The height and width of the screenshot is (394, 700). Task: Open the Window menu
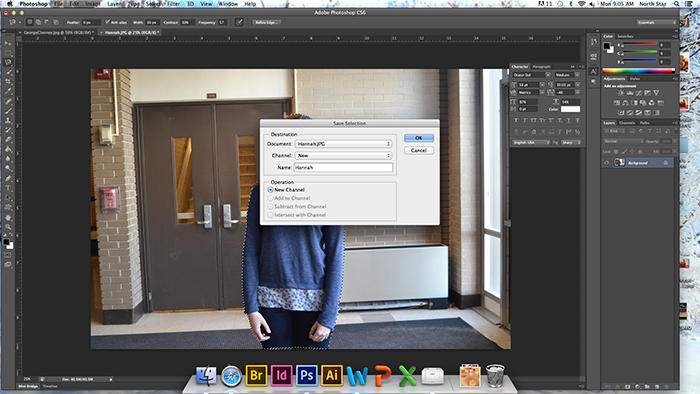pyautogui.click(x=228, y=4)
